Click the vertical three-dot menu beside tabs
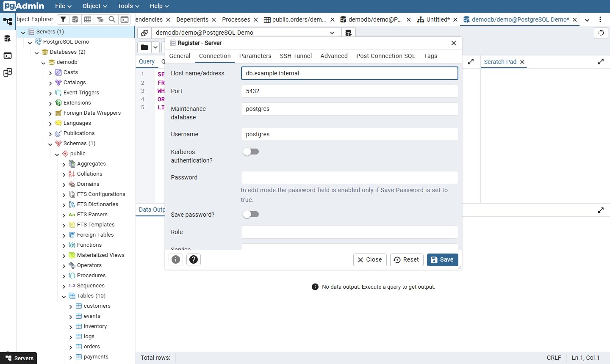The height and width of the screenshot is (364, 610). tap(600, 19)
